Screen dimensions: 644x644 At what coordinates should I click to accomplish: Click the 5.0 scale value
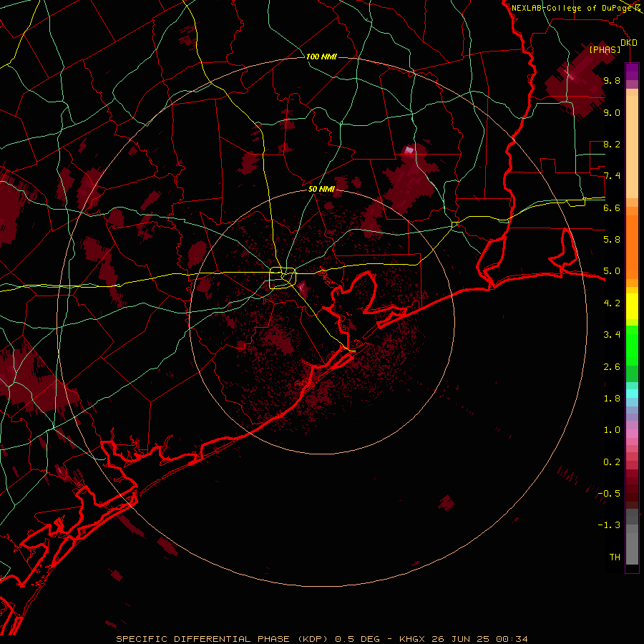[612, 271]
